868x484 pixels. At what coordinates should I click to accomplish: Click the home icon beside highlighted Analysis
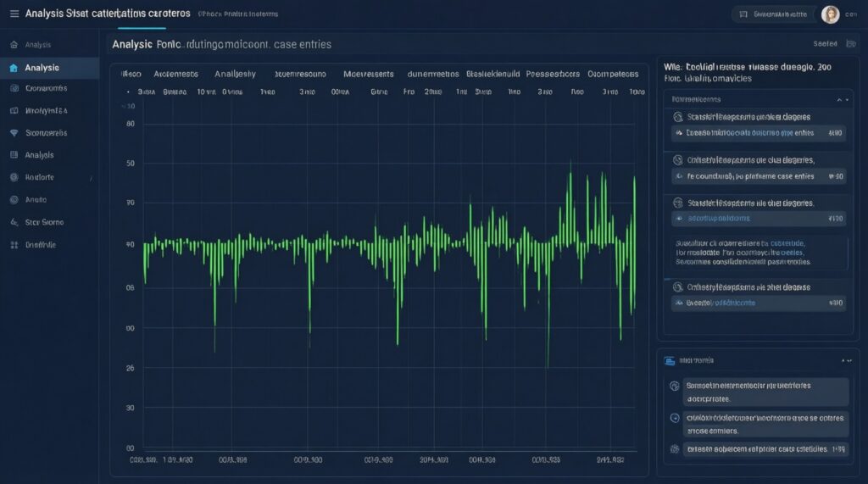(x=14, y=68)
